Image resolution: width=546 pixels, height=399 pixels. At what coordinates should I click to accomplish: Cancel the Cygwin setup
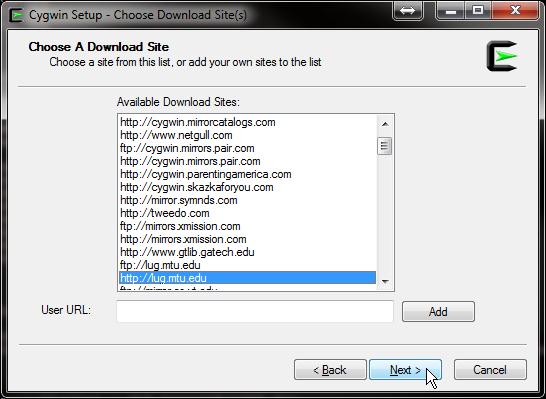[x=490, y=369]
